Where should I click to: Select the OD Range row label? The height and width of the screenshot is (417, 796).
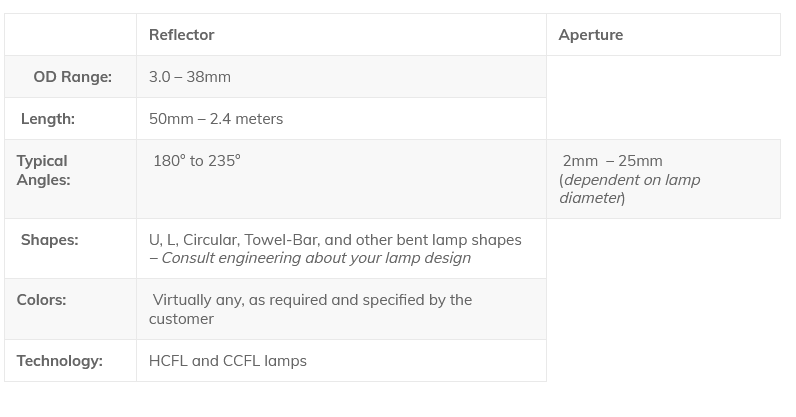pos(72,77)
